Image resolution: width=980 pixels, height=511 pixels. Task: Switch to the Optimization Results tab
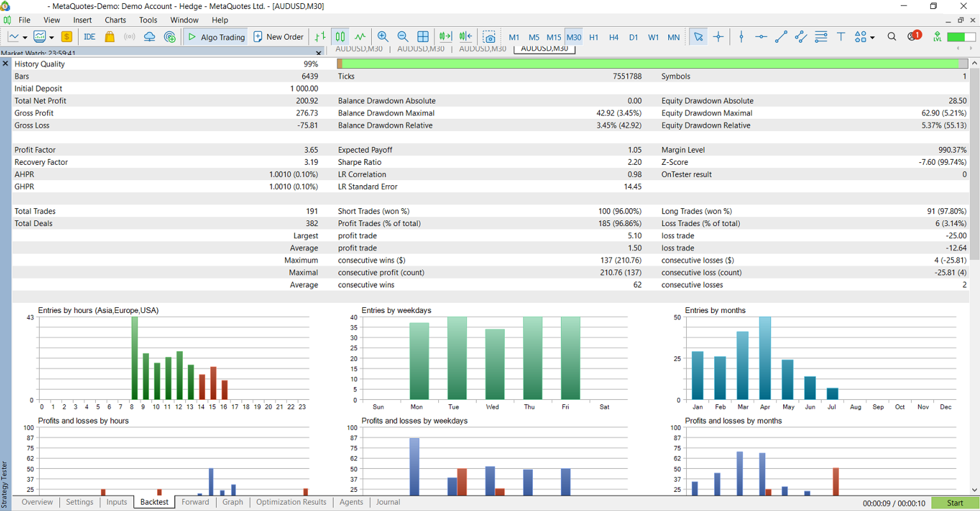point(291,502)
